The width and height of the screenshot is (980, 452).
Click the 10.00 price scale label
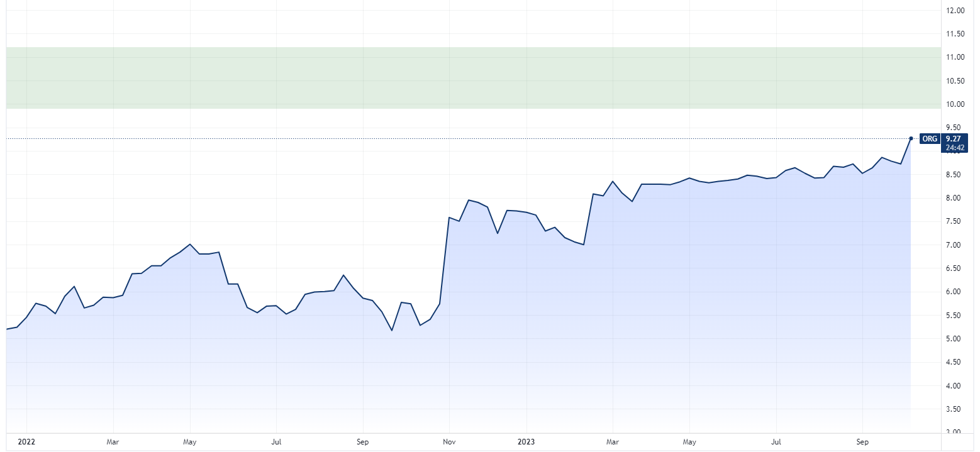955,104
